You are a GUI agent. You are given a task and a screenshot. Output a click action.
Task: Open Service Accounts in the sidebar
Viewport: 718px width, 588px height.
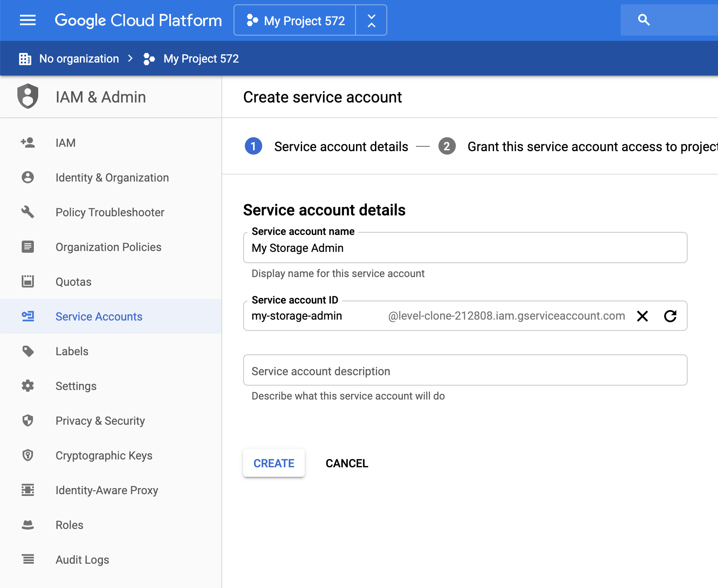pyautogui.click(x=99, y=317)
